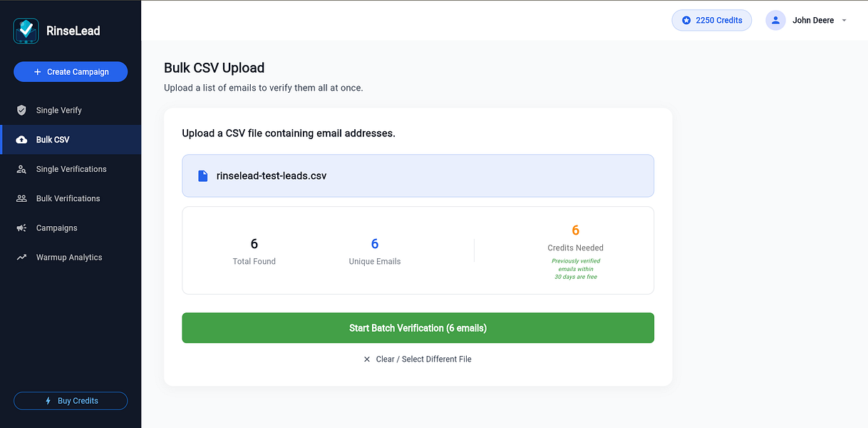Click the blue unique emails count
Viewport: 868px width, 428px height.
pyautogui.click(x=375, y=244)
